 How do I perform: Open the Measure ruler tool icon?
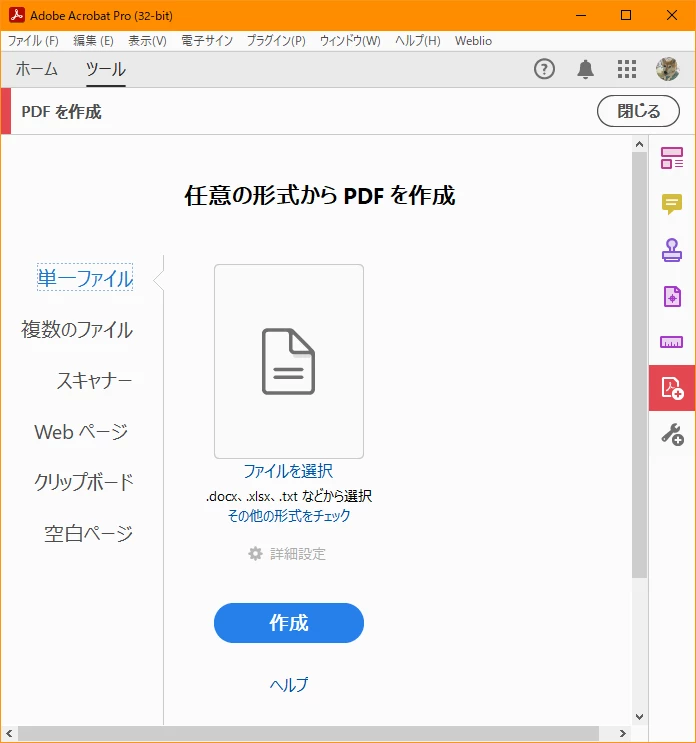[x=672, y=342]
